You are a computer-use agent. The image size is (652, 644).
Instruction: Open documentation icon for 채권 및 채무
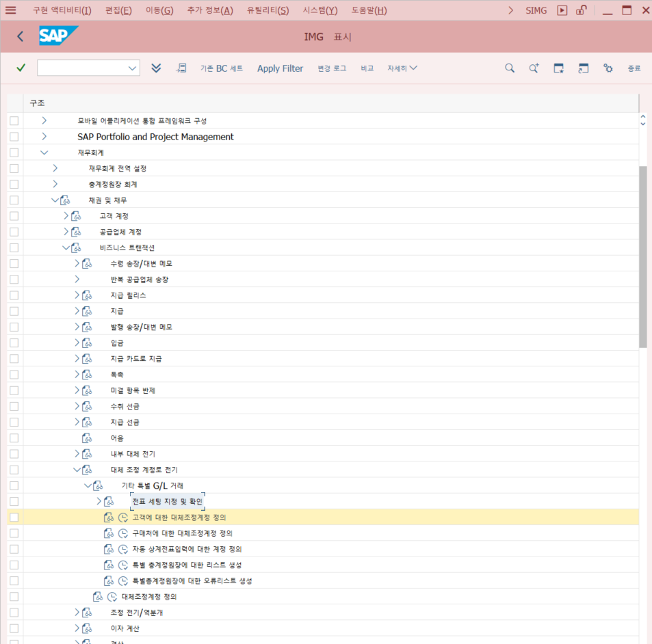65,200
